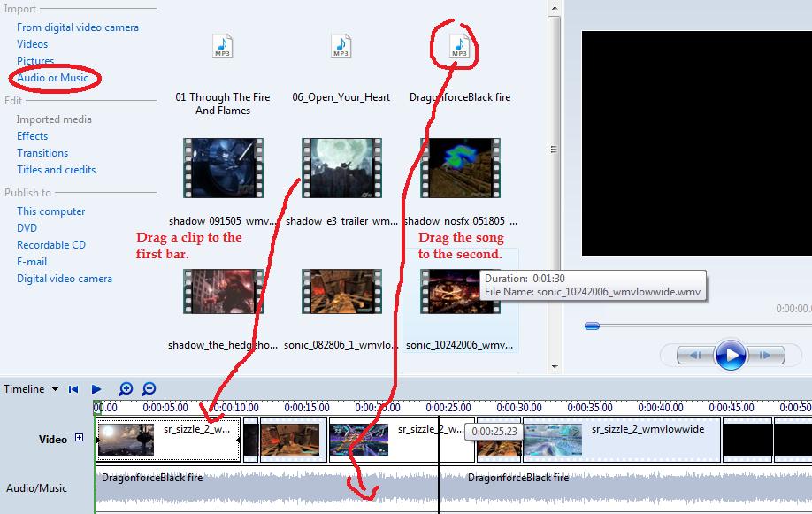Click Audio or Music import link

pyautogui.click(x=53, y=78)
